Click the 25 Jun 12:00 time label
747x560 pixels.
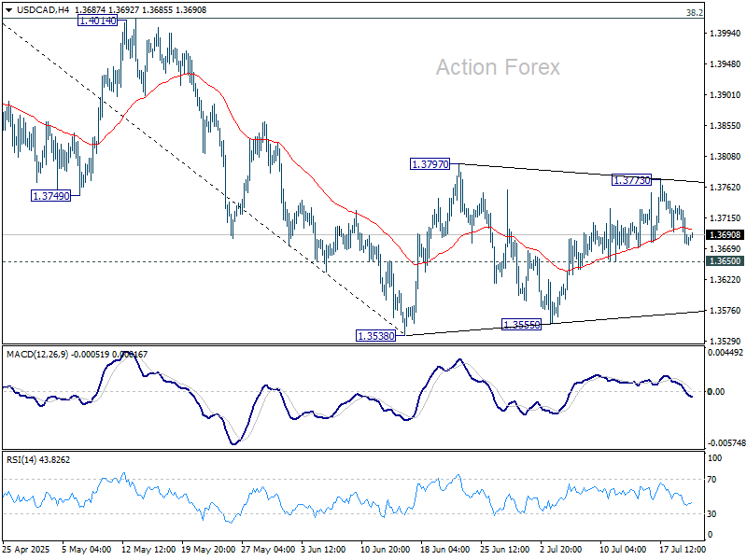[505, 550]
